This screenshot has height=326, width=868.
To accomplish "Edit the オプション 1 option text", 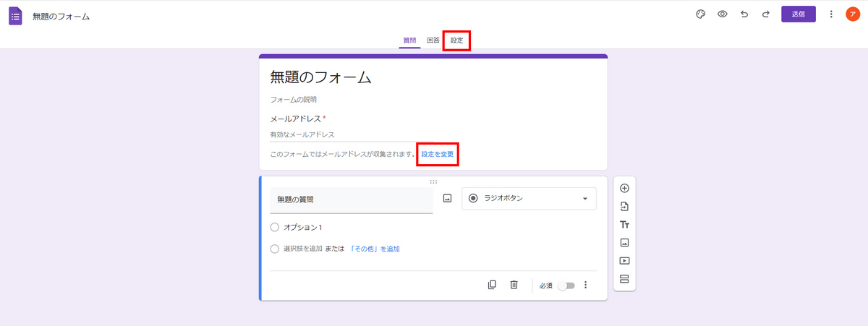I will point(303,227).
